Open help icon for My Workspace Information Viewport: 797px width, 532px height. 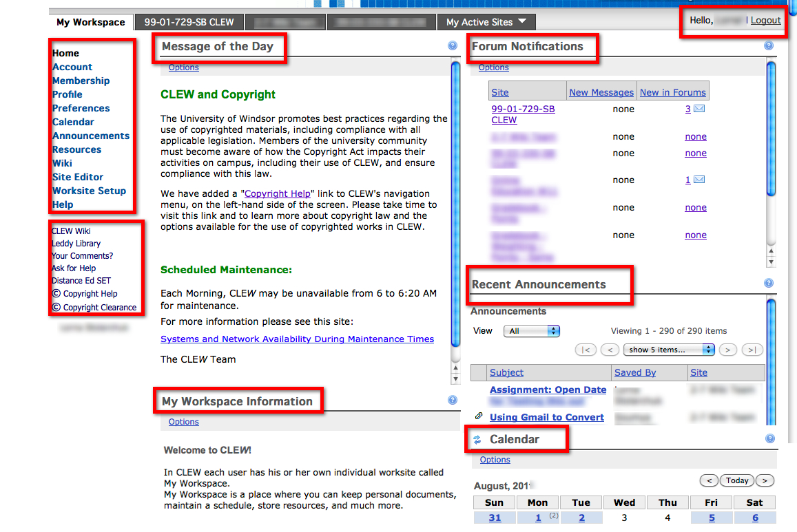(453, 400)
